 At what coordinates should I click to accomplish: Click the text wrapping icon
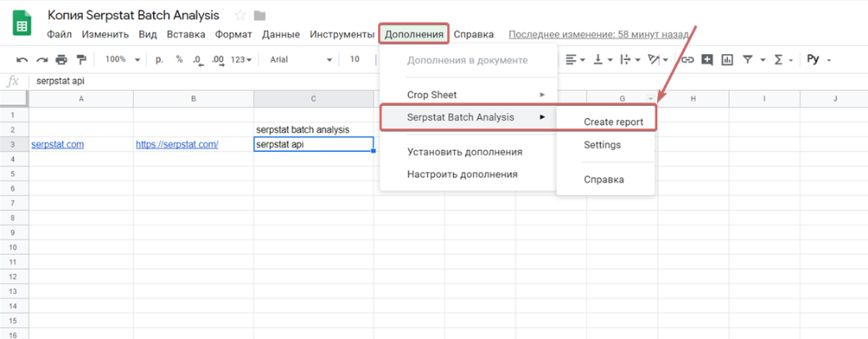tap(626, 59)
